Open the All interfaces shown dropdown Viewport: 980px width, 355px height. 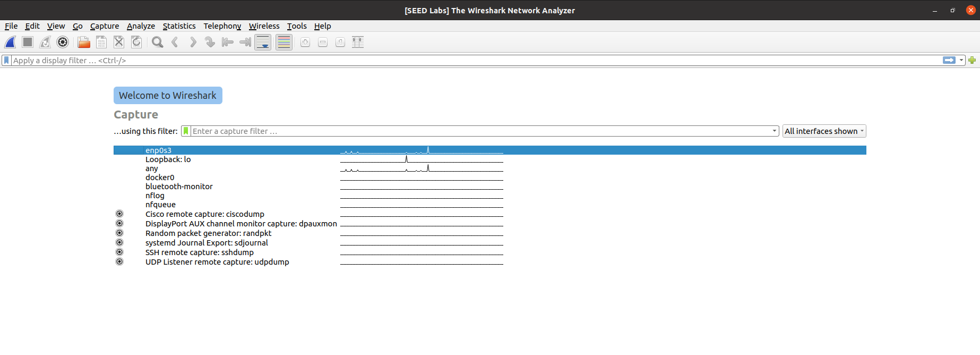click(x=824, y=131)
